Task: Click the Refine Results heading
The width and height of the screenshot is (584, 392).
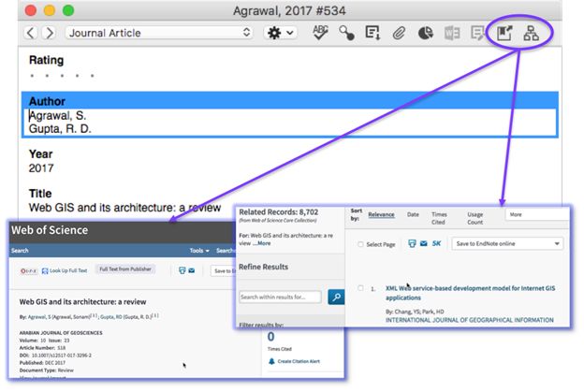Action: pyautogui.click(x=263, y=267)
